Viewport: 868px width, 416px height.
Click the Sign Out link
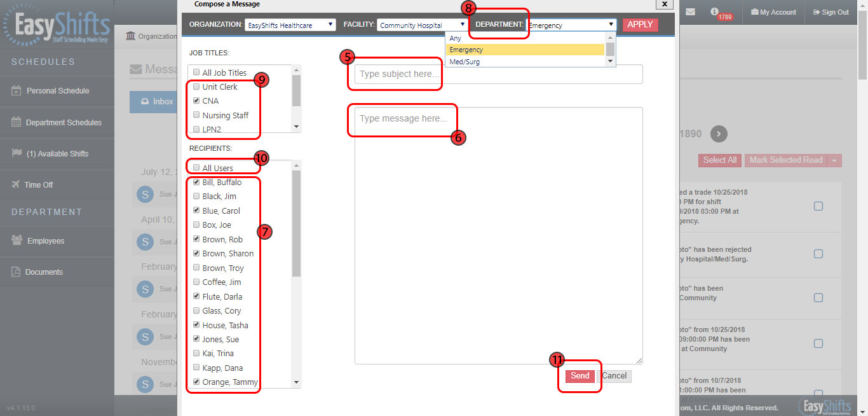pyautogui.click(x=831, y=12)
